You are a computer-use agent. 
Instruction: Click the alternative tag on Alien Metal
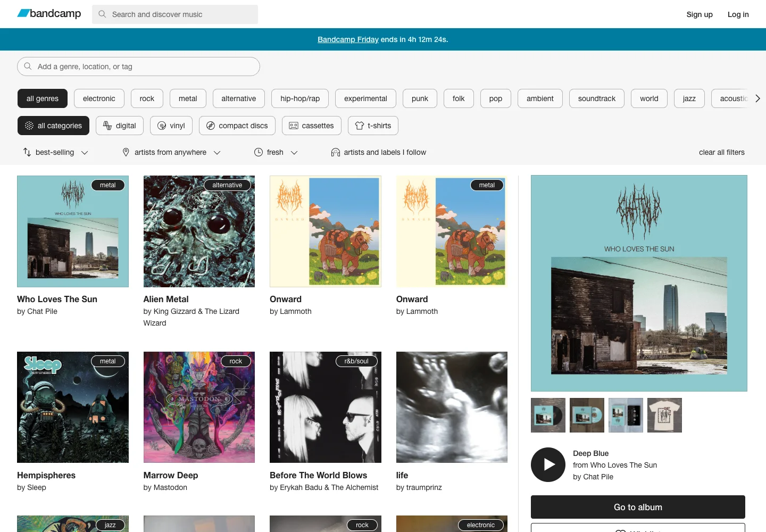(227, 185)
